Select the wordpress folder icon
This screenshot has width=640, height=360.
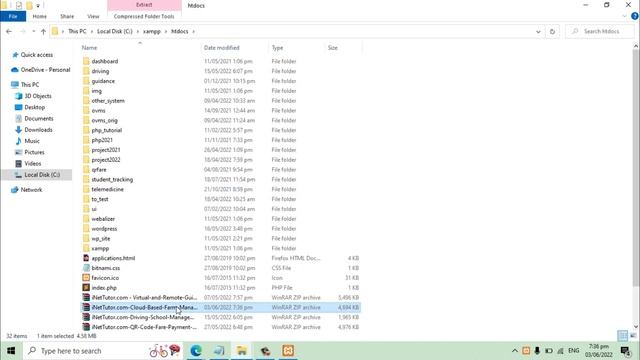[x=86, y=229]
